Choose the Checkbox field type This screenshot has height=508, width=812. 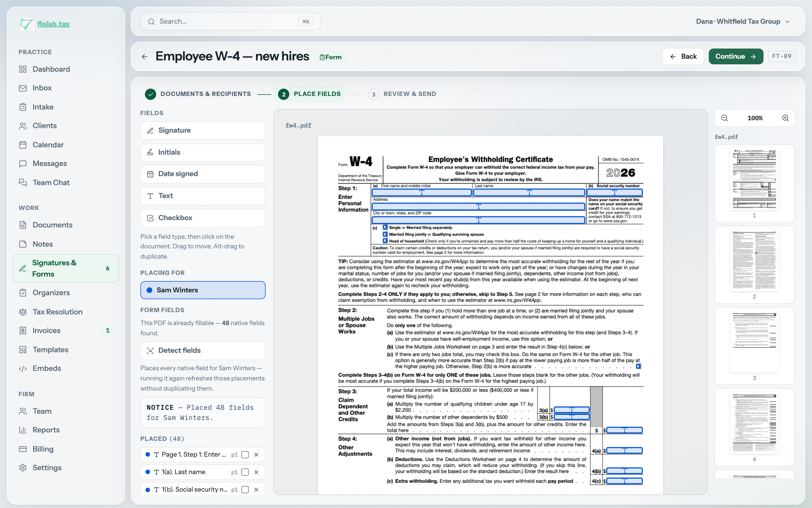[x=203, y=218]
